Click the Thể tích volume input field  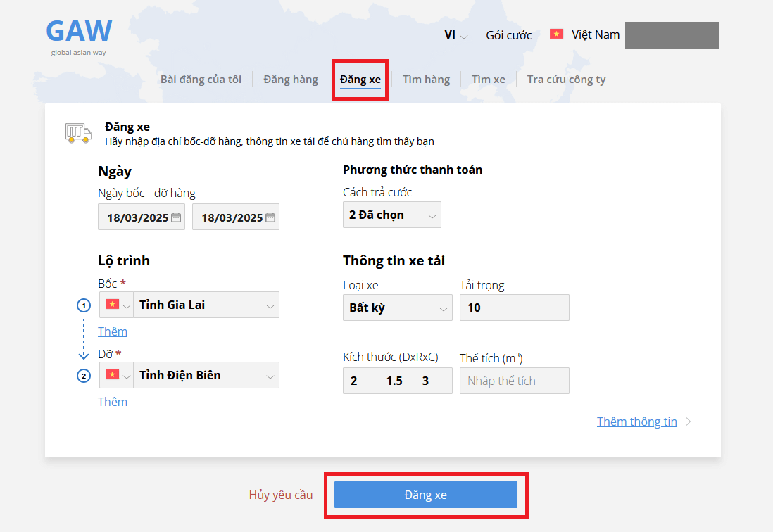pos(514,381)
